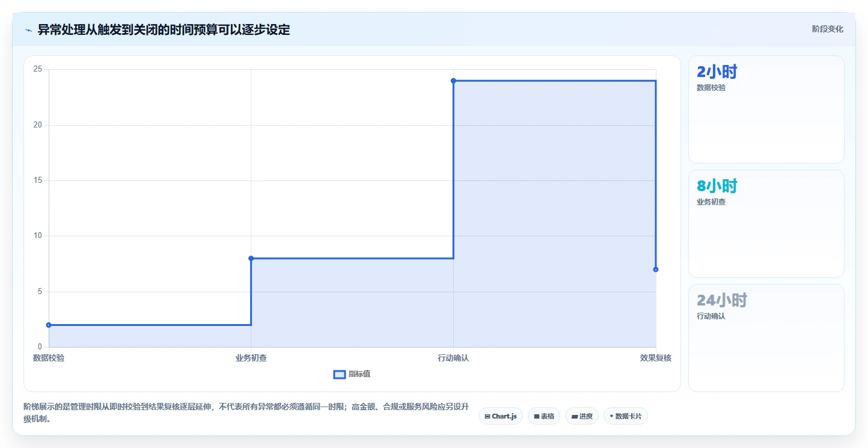
Task: Click the y-axis value 20
Action: coord(37,125)
